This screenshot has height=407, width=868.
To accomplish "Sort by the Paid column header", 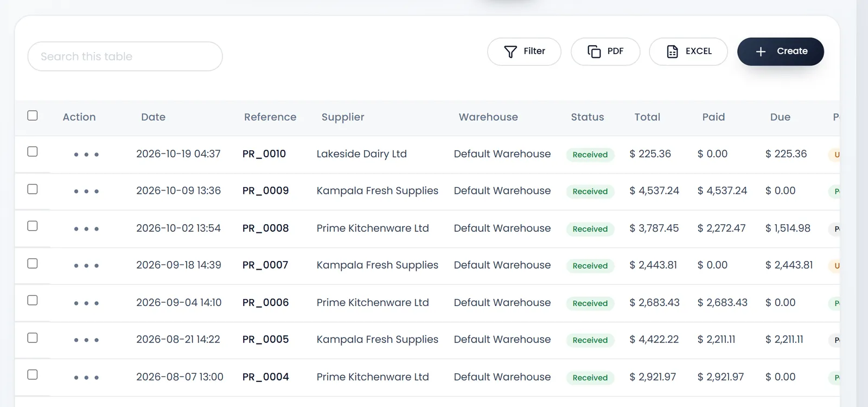I will point(714,117).
